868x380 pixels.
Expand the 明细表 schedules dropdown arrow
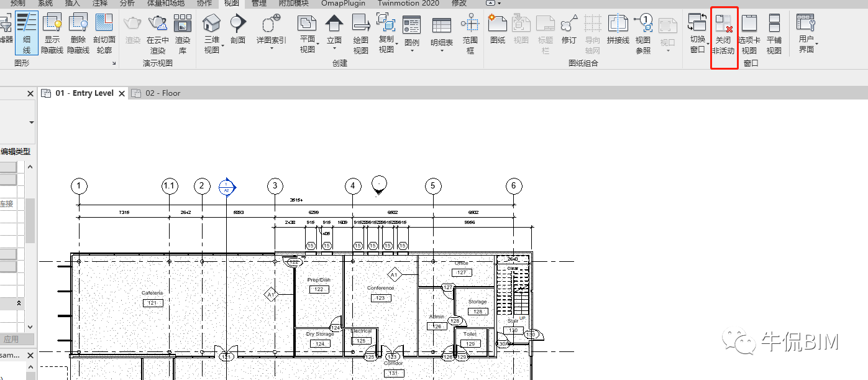tap(442, 51)
